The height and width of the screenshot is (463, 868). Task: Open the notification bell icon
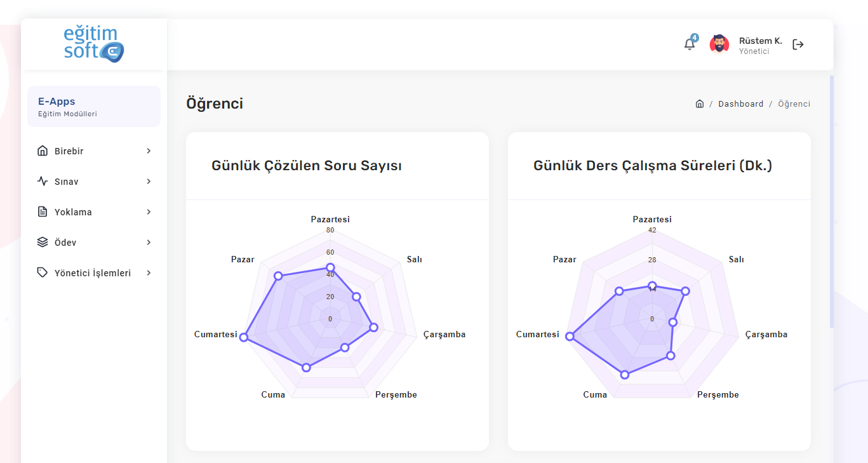tap(690, 44)
